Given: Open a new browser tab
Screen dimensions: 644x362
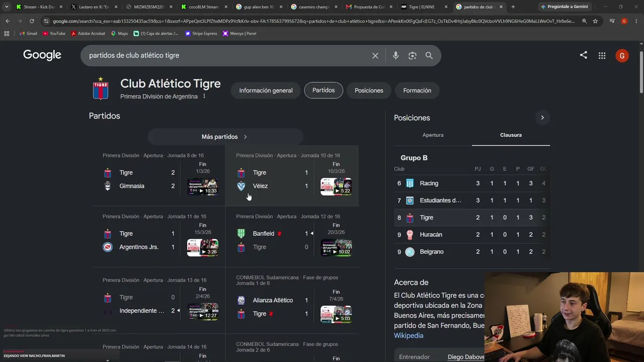Looking at the screenshot, I should [513, 7].
